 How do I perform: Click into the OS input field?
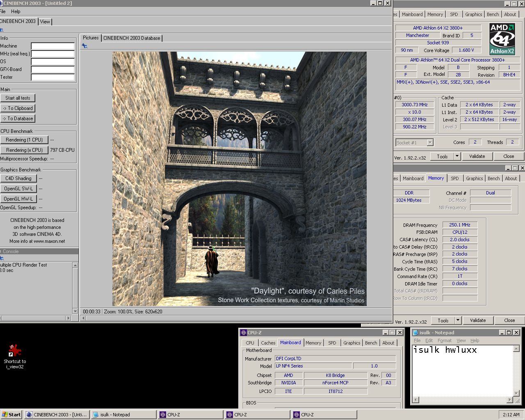click(x=53, y=62)
